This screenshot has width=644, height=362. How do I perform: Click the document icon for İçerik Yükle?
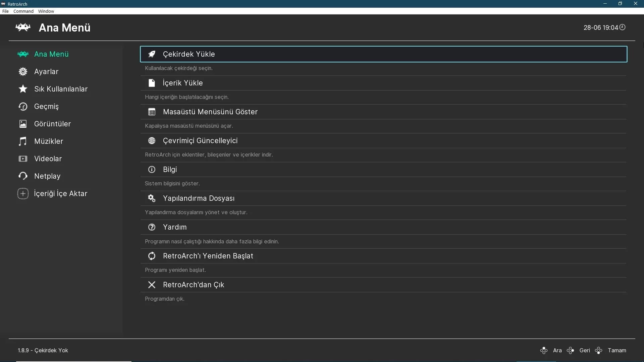(x=152, y=83)
